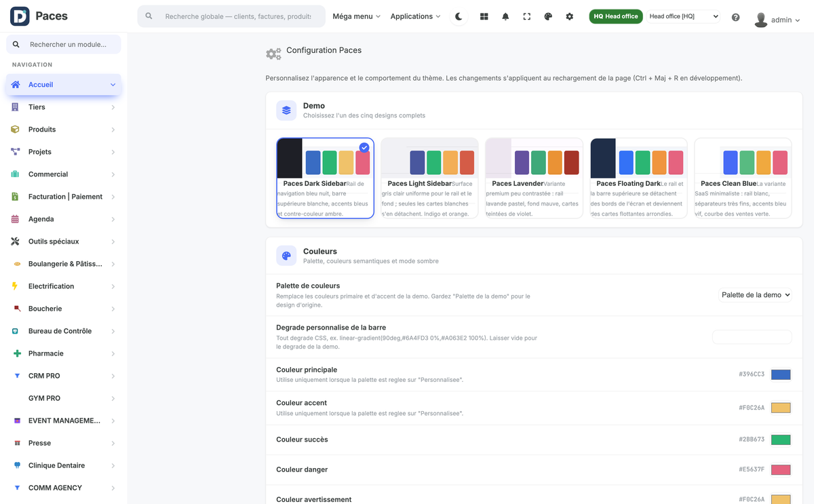Focus the Degrade personnalise de la barre input

[x=752, y=337]
